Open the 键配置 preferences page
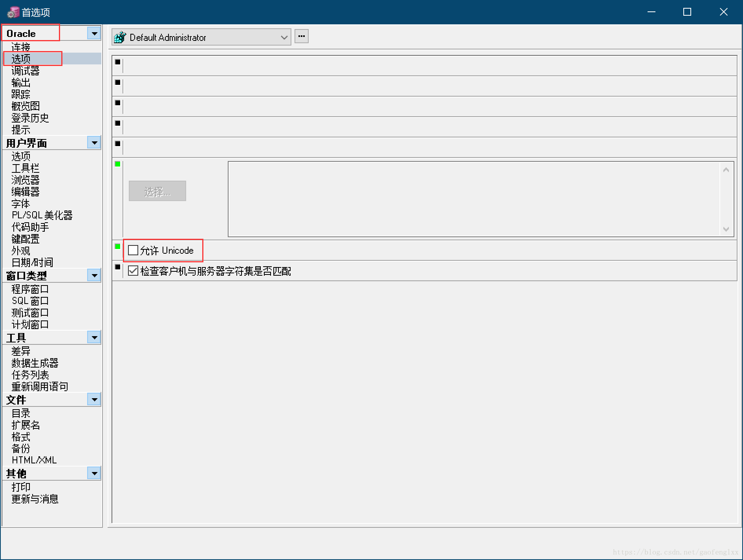The image size is (743, 560). pos(26,239)
